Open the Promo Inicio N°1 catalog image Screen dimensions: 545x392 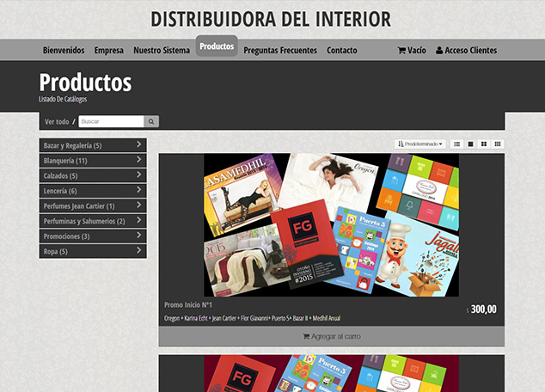[x=331, y=224]
